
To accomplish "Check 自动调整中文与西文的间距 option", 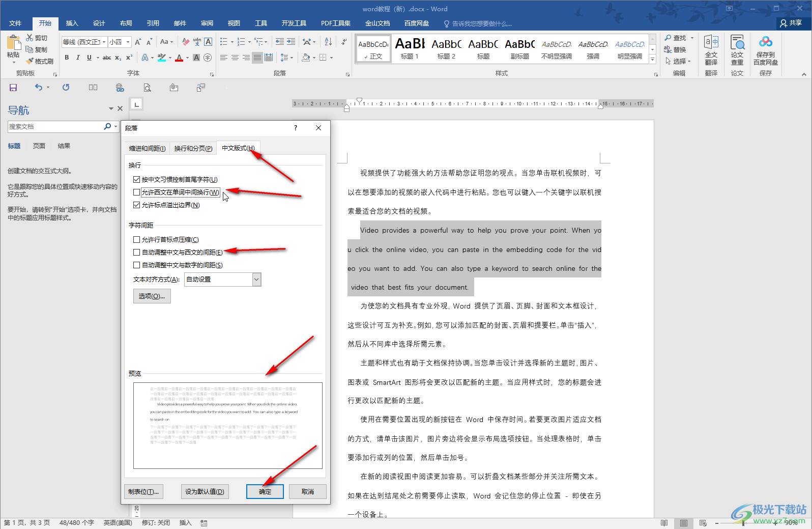I will 136,252.
